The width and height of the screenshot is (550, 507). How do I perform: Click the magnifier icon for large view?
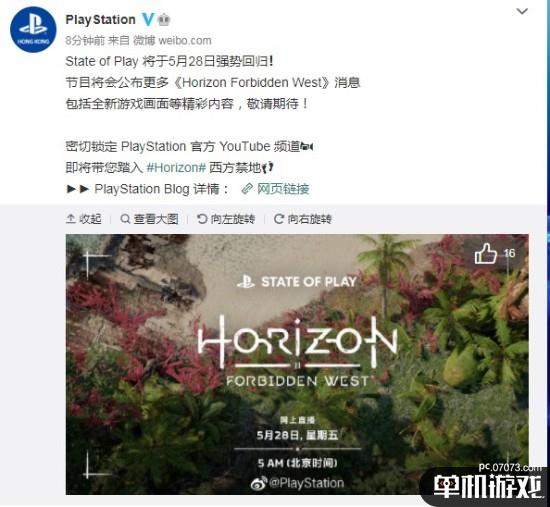[125, 219]
